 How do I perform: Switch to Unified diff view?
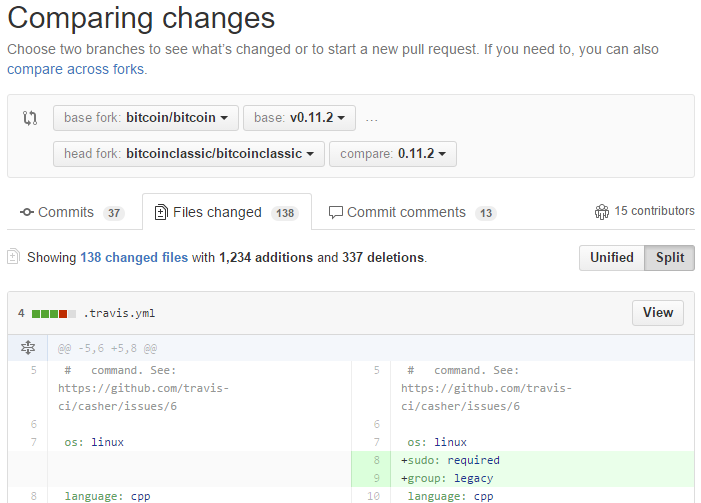coord(611,257)
